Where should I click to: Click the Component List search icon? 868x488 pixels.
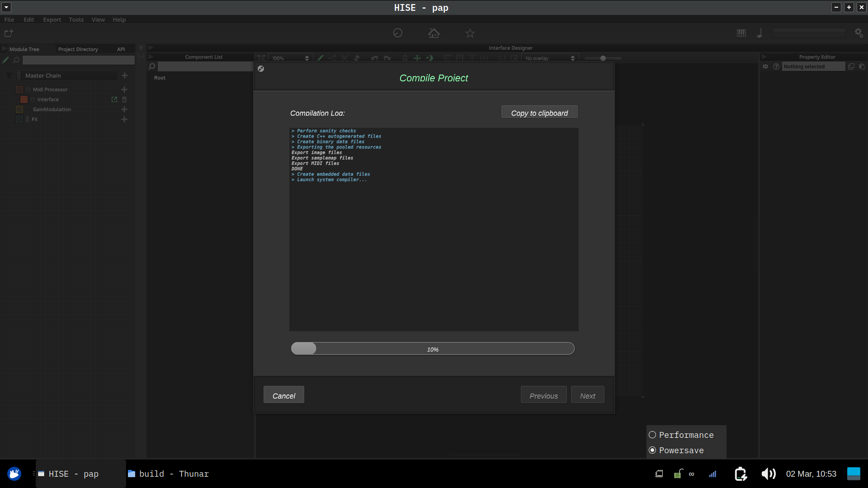[152, 67]
